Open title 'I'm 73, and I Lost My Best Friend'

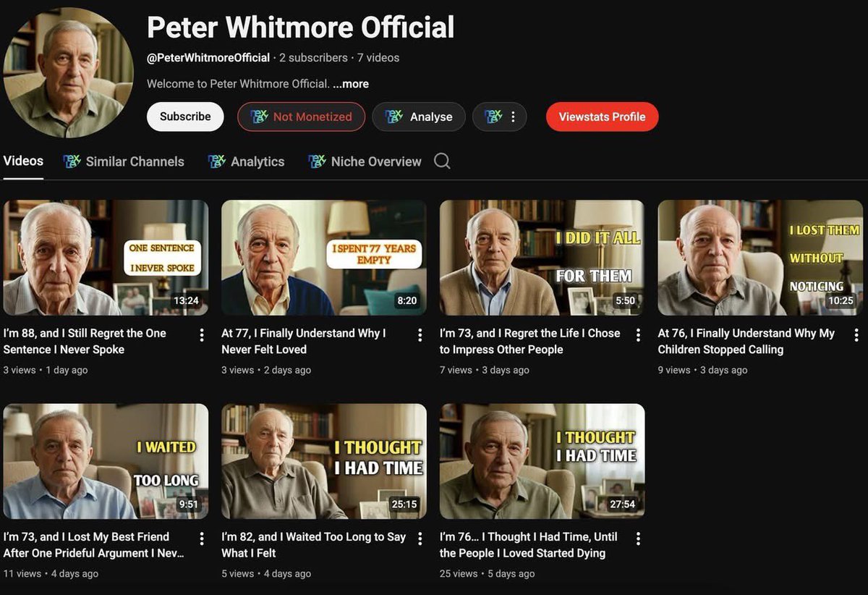(x=94, y=544)
